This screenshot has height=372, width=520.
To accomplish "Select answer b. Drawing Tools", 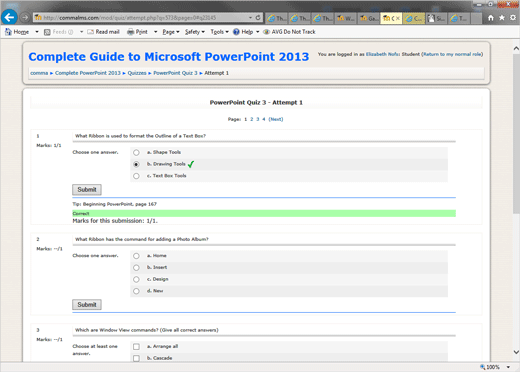I will (x=136, y=164).
